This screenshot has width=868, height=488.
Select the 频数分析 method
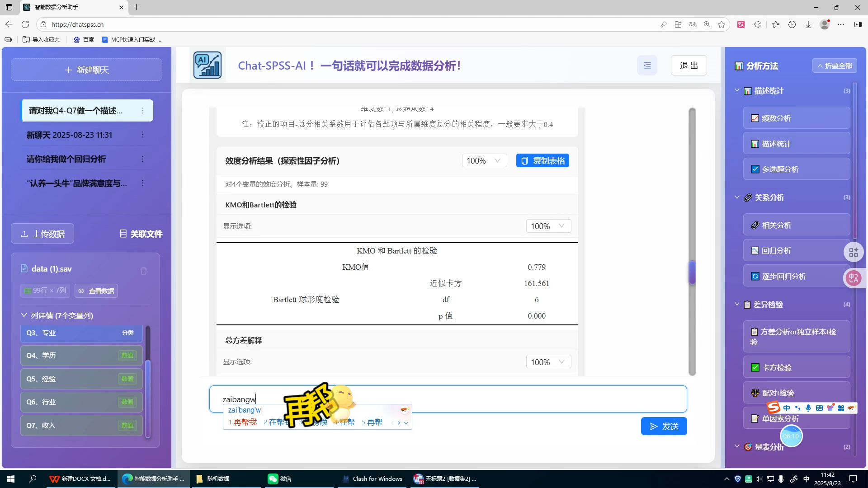pos(796,118)
